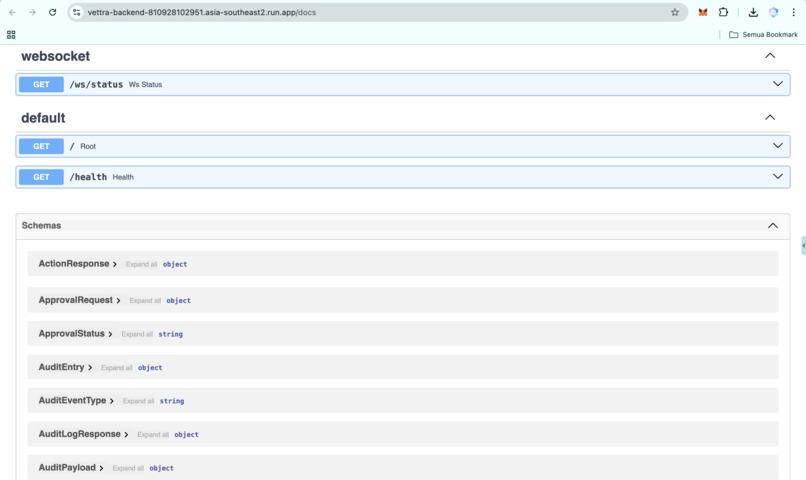Click Expand all for AuditEventType
The height and width of the screenshot is (480, 806).
138,401
